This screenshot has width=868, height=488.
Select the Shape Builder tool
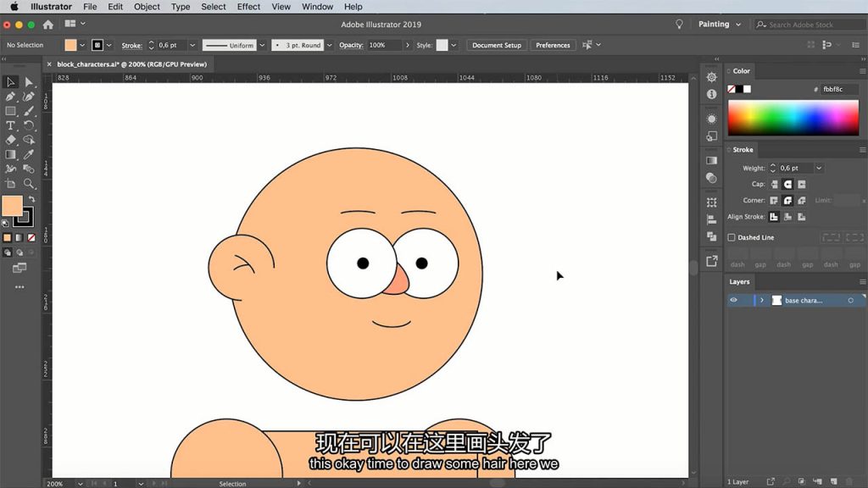(x=29, y=140)
